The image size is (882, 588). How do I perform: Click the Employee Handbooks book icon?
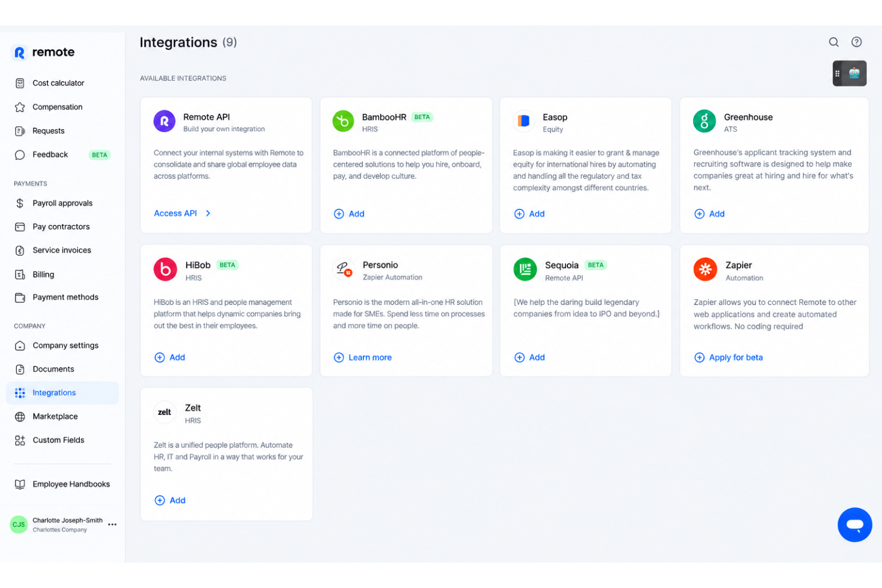[20, 485]
